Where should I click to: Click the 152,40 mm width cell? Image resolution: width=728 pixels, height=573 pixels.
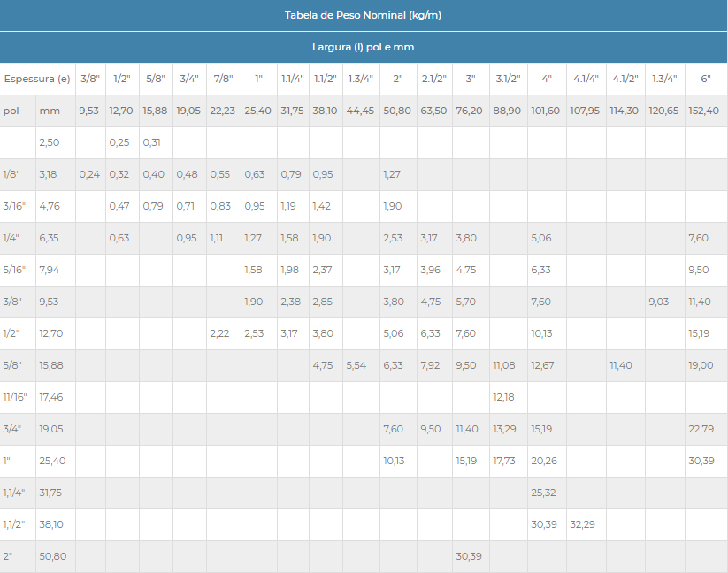coord(706,111)
